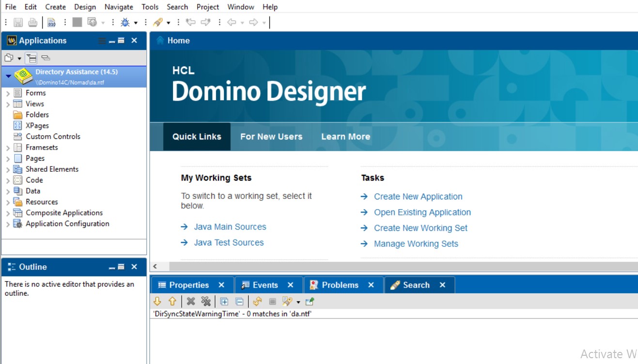This screenshot has height=364, width=638.
Task: Open the Java Main Sources working set
Action: [230, 227]
